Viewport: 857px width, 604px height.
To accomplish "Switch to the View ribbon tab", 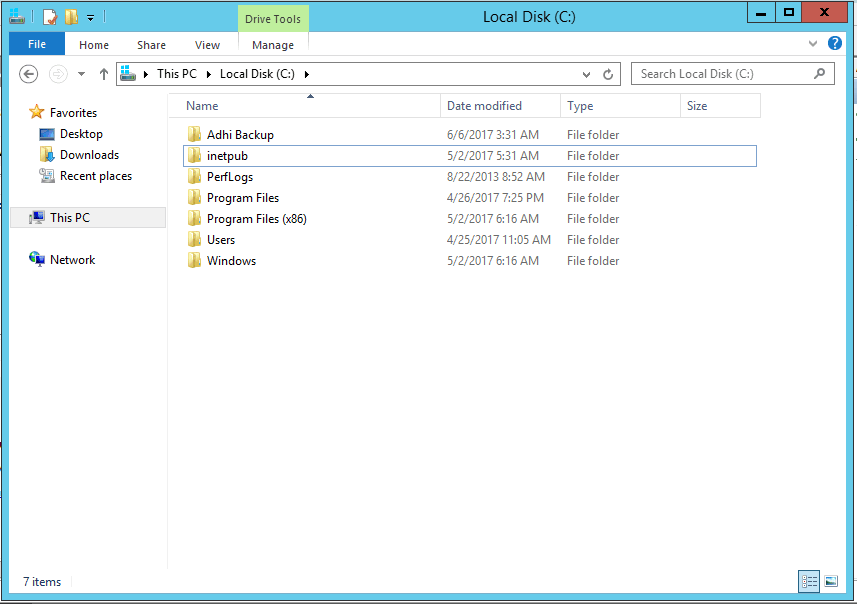I will tap(207, 45).
